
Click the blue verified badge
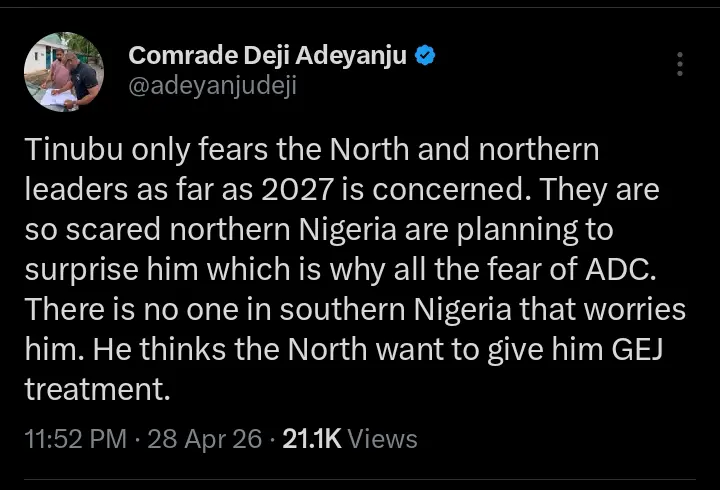point(425,56)
